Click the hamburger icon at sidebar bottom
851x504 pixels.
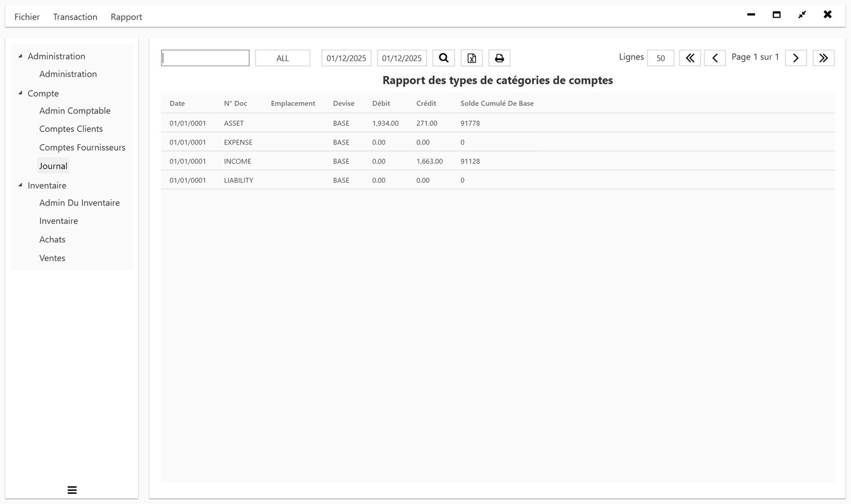72,490
